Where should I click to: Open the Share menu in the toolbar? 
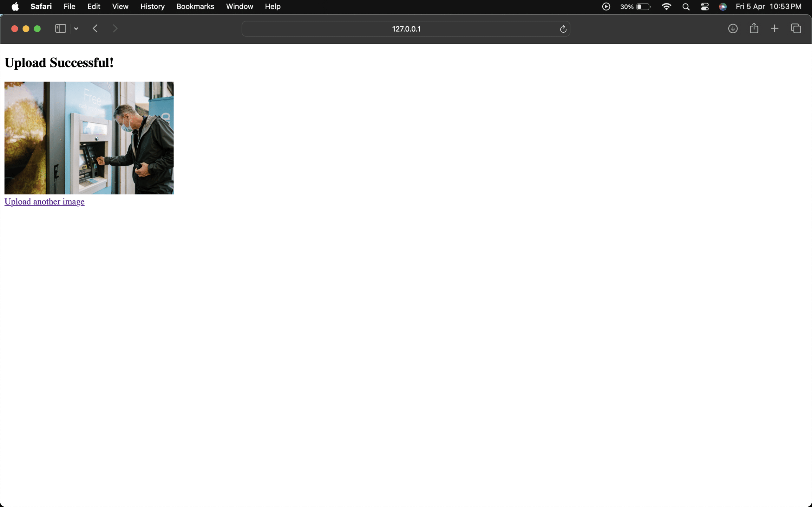coord(754,29)
